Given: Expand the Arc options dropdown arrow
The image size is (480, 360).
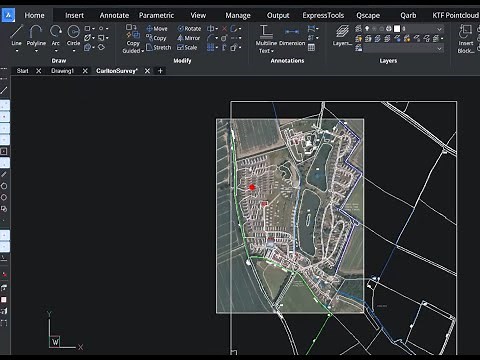Looking at the screenshot, I should point(56,51).
